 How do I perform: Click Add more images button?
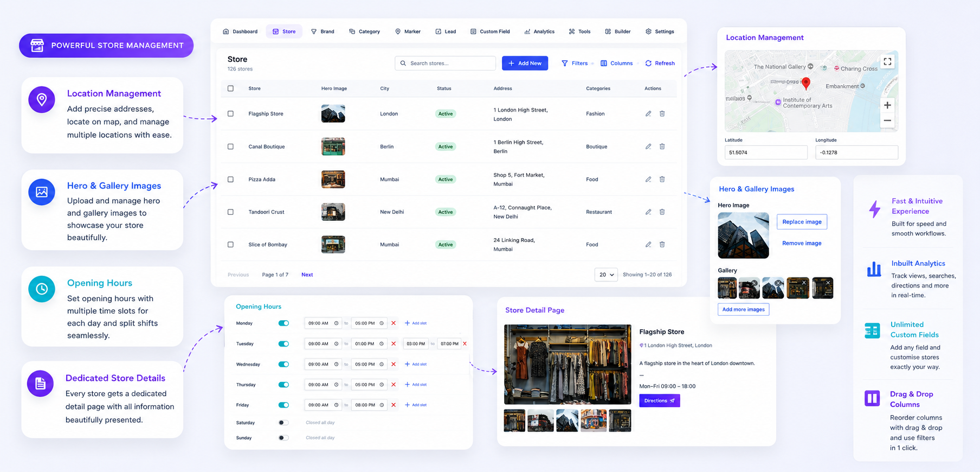click(x=743, y=309)
